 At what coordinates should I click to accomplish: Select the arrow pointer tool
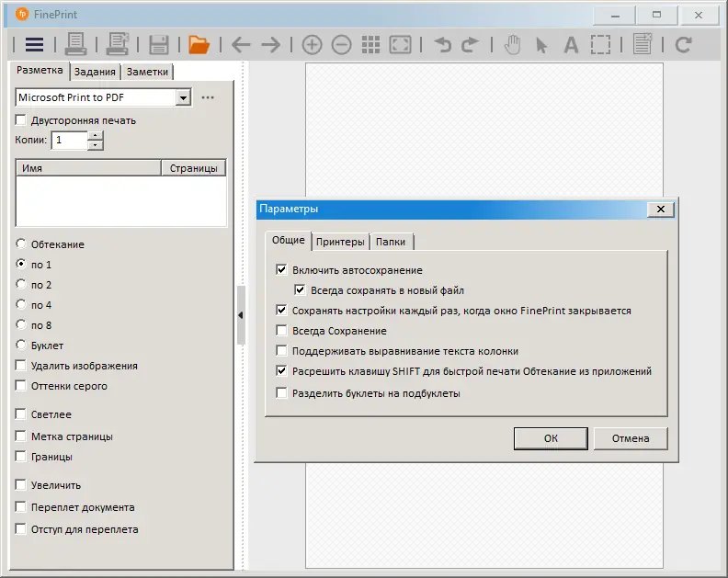pyautogui.click(x=541, y=46)
